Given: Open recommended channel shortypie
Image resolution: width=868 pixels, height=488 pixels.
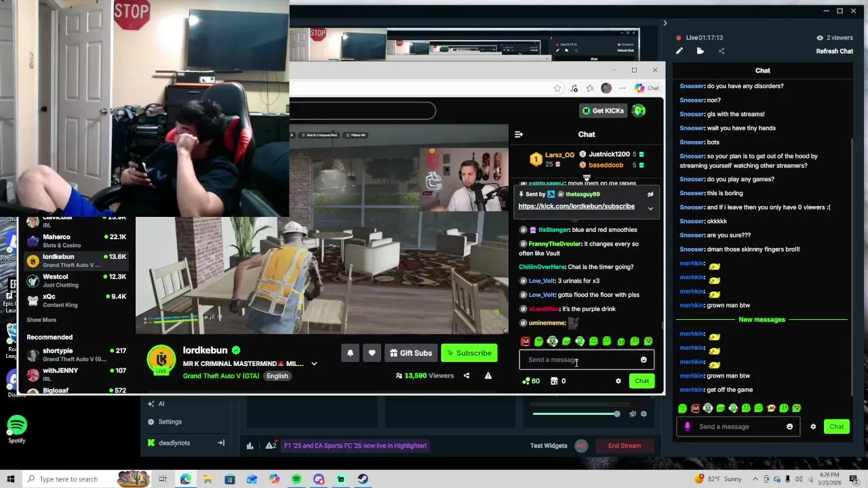Looking at the screenshot, I should coord(75,354).
